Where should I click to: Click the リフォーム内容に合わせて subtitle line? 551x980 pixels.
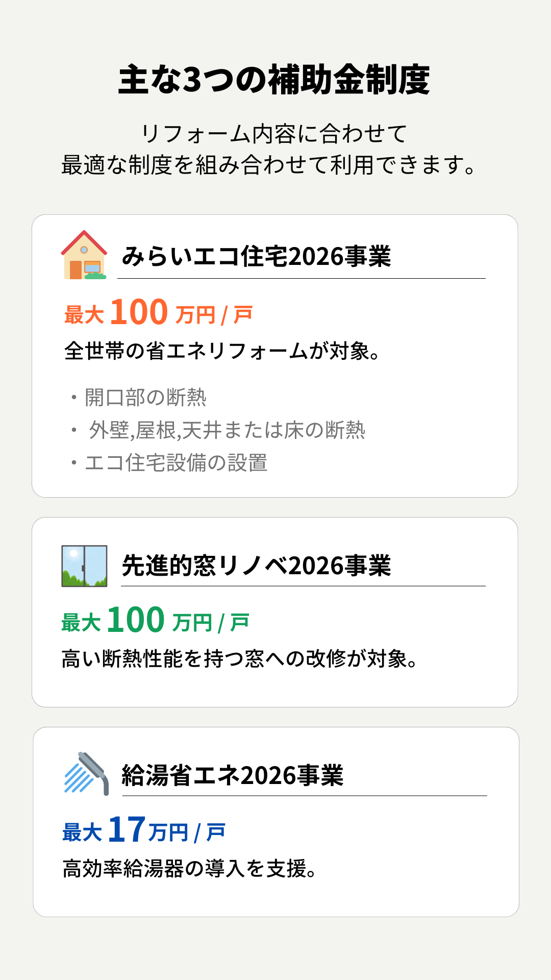[274, 134]
